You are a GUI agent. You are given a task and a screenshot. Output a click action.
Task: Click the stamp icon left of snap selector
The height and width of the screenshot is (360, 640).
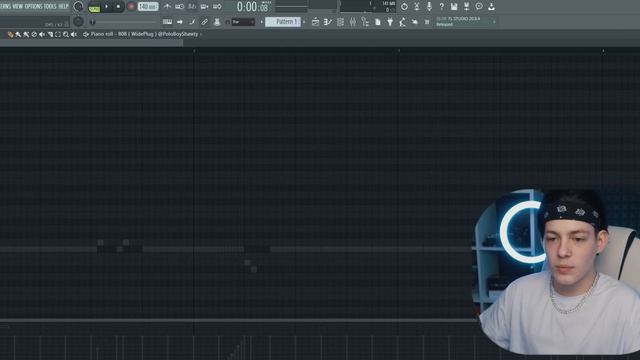point(217,22)
